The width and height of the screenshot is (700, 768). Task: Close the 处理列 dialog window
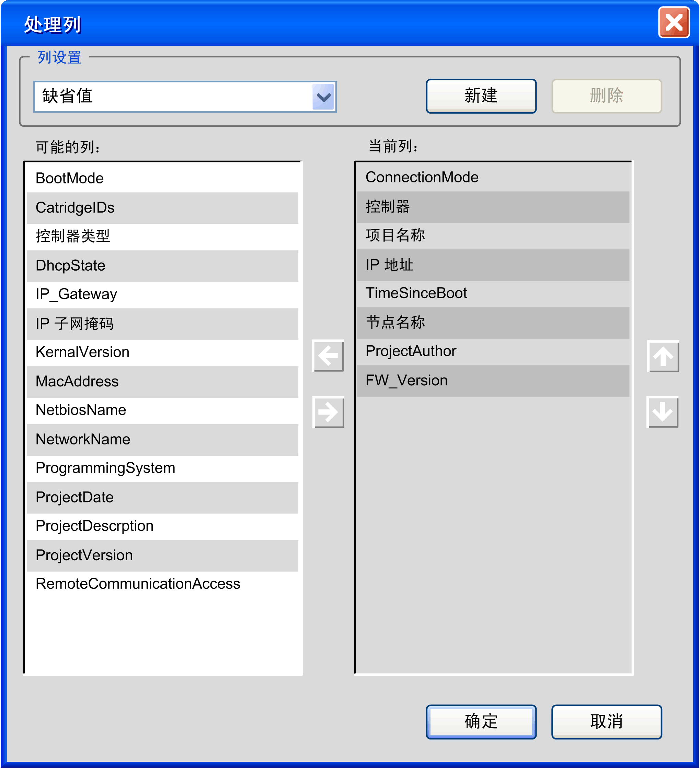(673, 22)
